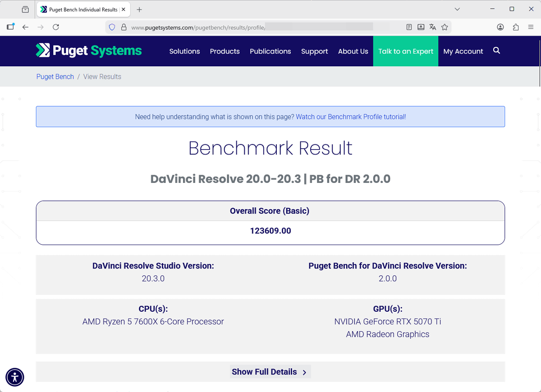Open the accessibility options widget
Screen dimensions: 541x392
15,377
